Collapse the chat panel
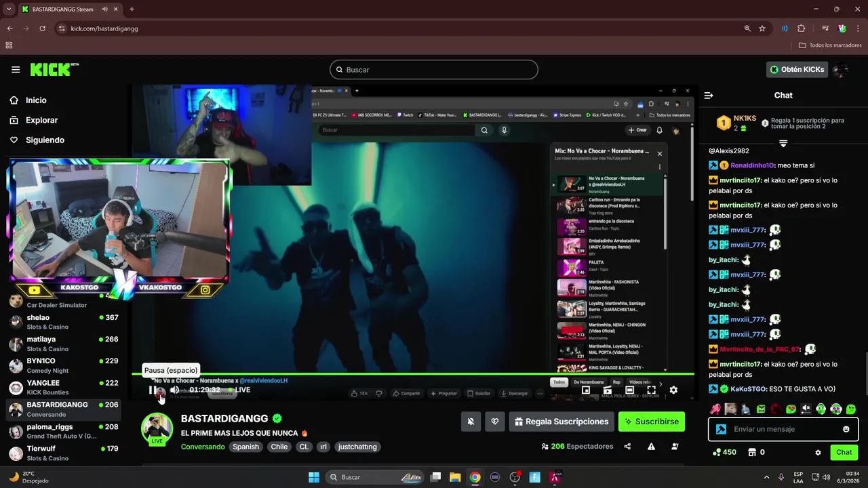This screenshot has height=488, width=868. point(709,96)
